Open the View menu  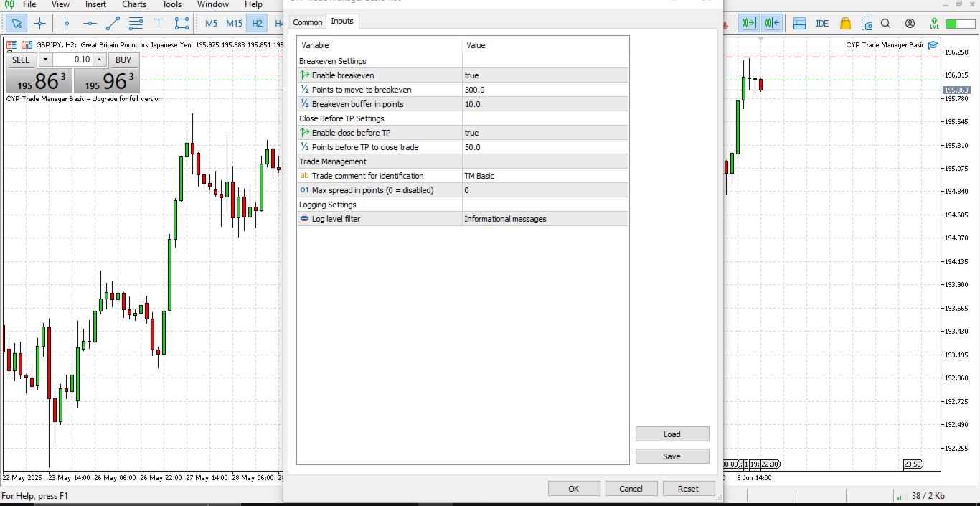point(60,4)
